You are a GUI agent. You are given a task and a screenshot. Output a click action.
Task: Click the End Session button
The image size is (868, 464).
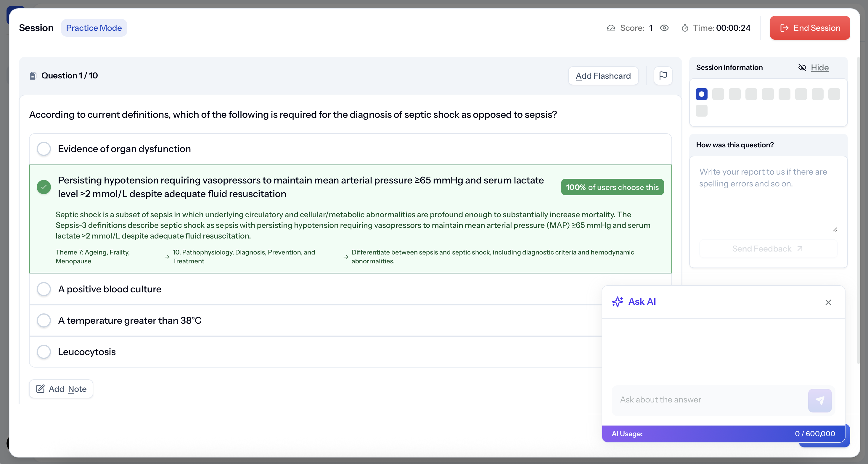pos(809,28)
